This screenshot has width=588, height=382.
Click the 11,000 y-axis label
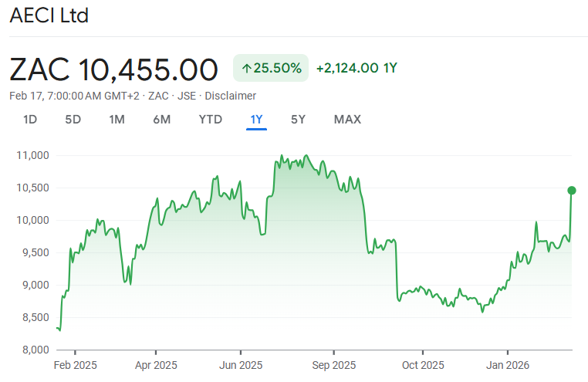pyautogui.click(x=32, y=155)
